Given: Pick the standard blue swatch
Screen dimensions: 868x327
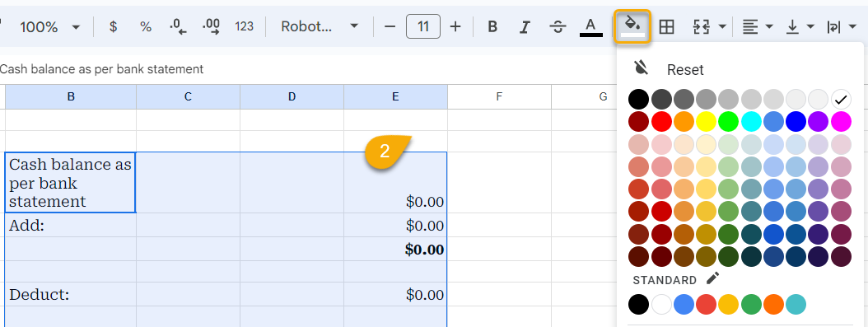Looking at the screenshot, I should (684, 304).
